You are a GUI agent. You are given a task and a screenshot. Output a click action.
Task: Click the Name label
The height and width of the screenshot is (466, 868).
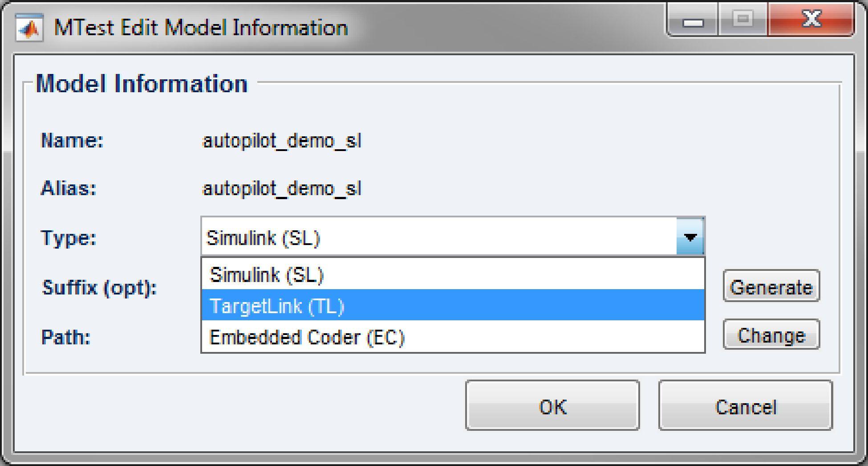point(73,140)
